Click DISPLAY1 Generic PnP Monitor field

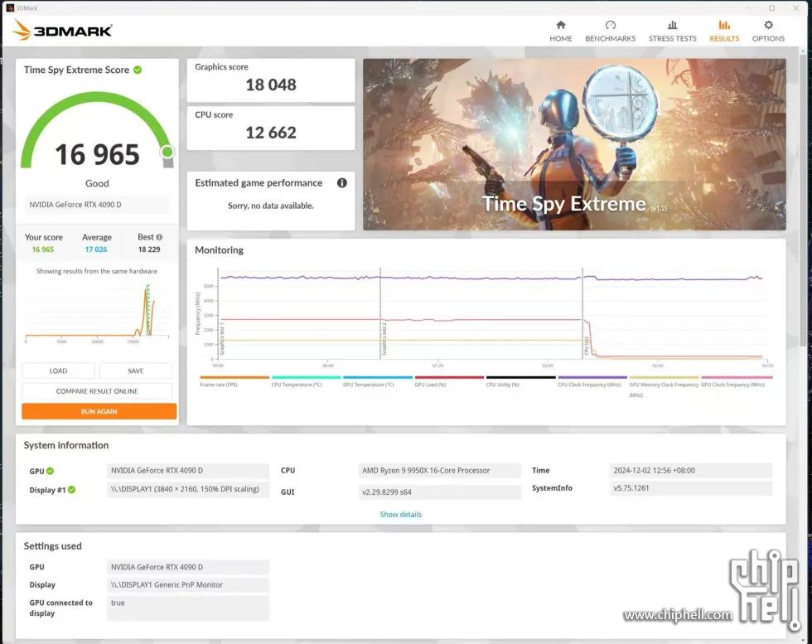[x=188, y=585]
